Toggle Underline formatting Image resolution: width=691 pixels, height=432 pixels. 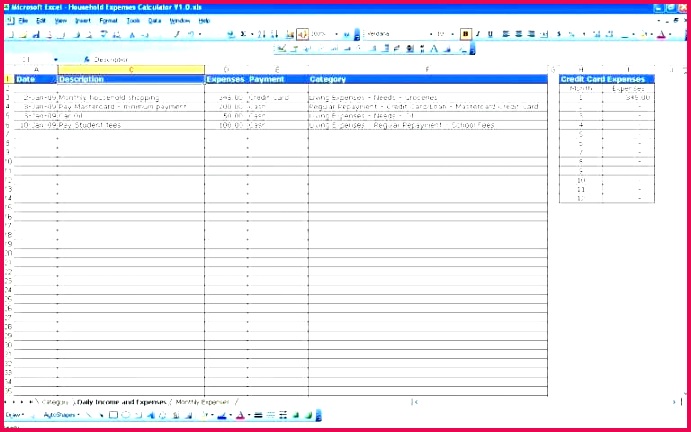click(x=490, y=34)
